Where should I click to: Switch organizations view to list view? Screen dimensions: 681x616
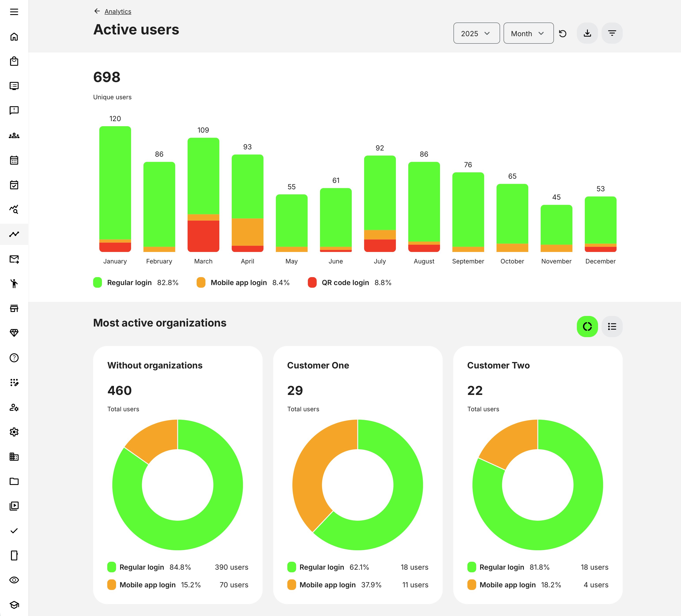pos(612,326)
